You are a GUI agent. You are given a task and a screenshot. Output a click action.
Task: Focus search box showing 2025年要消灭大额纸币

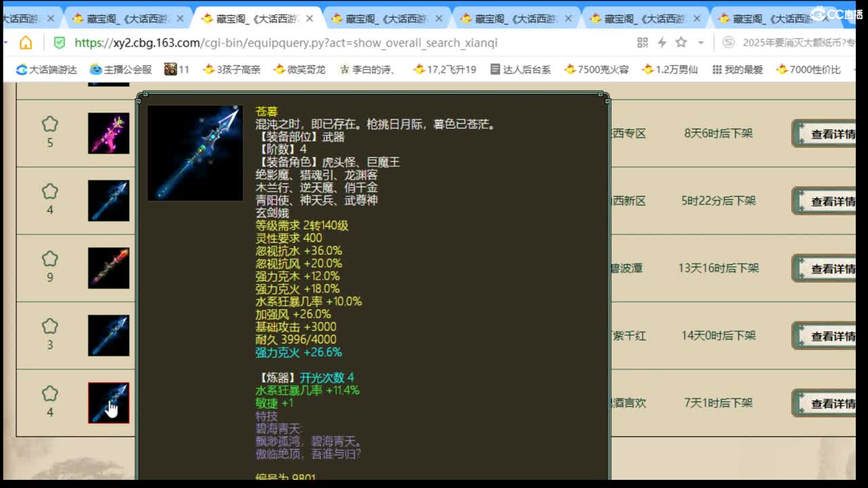coord(799,43)
